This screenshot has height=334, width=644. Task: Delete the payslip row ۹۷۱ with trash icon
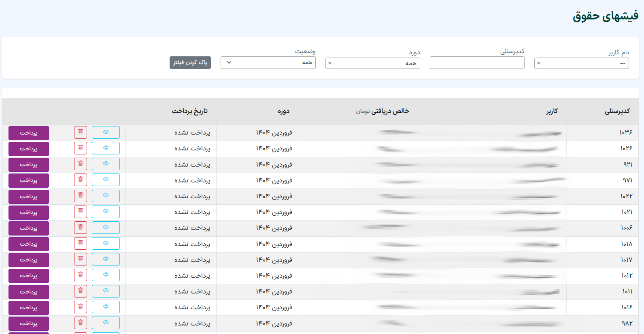[x=81, y=180]
